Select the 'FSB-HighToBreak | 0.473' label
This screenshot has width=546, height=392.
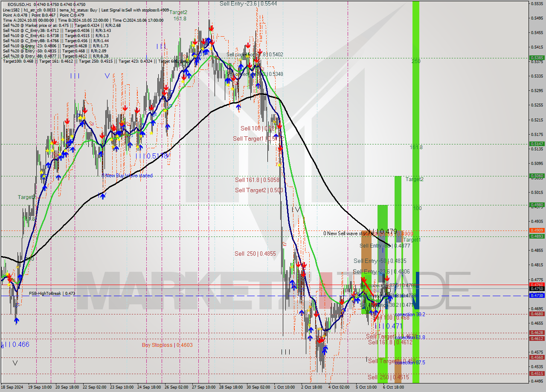52,294
